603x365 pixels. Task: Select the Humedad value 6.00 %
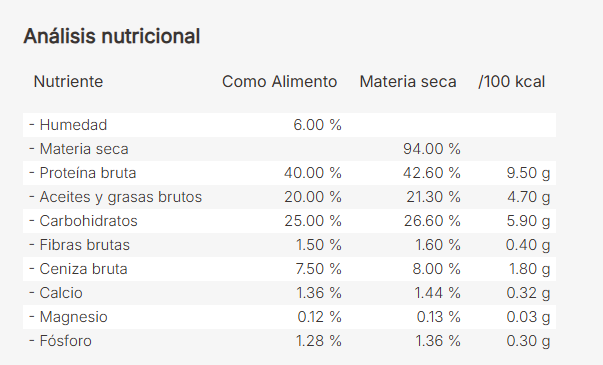click(317, 125)
